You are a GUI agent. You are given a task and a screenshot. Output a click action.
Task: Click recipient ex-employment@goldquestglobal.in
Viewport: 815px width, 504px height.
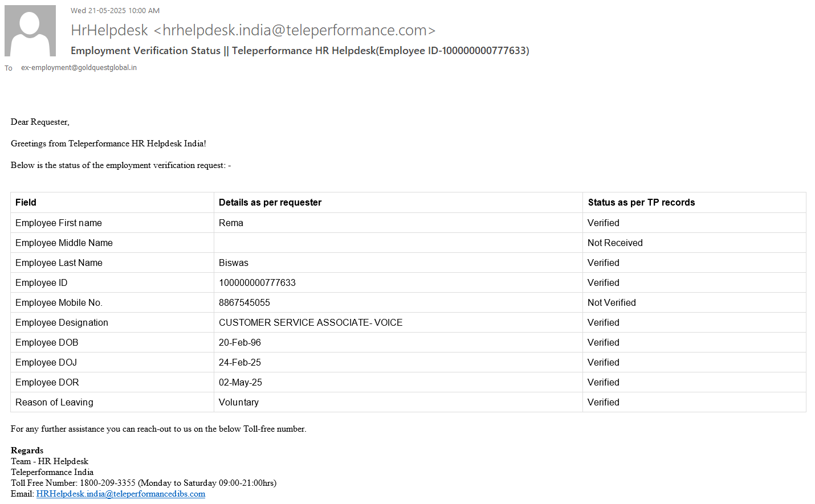(79, 68)
